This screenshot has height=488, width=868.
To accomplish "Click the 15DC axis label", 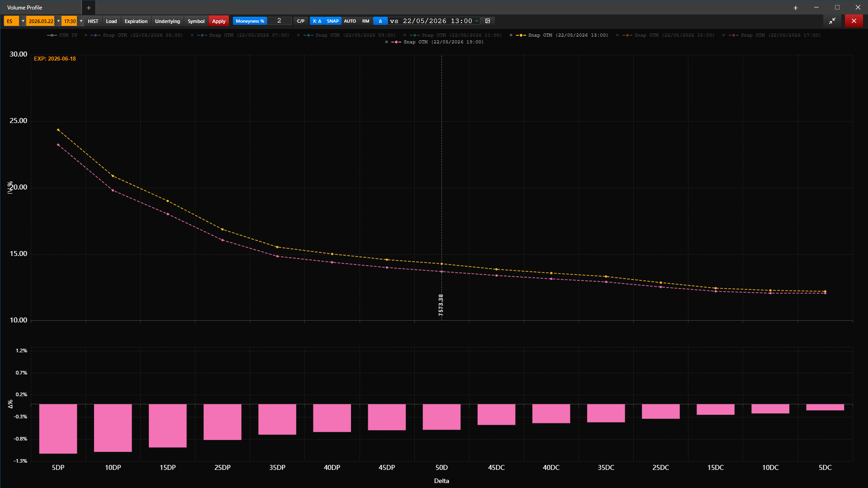I will (x=716, y=468).
